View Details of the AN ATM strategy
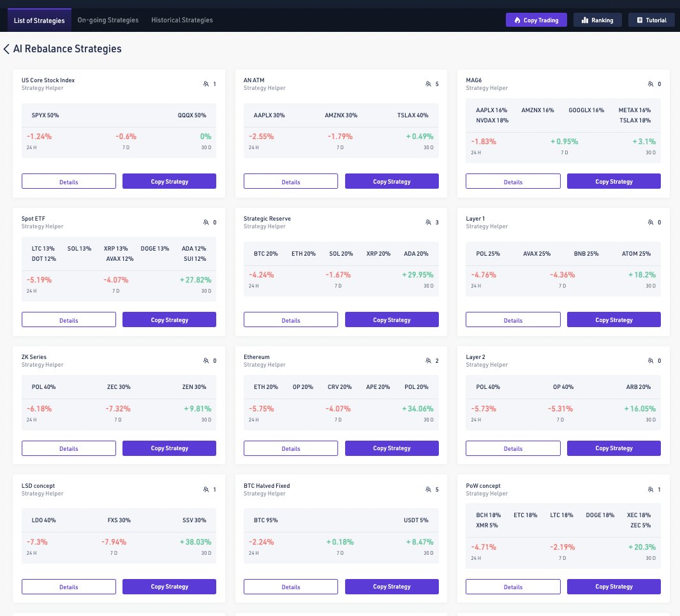Viewport: 680px width, 616px height. 290,181
